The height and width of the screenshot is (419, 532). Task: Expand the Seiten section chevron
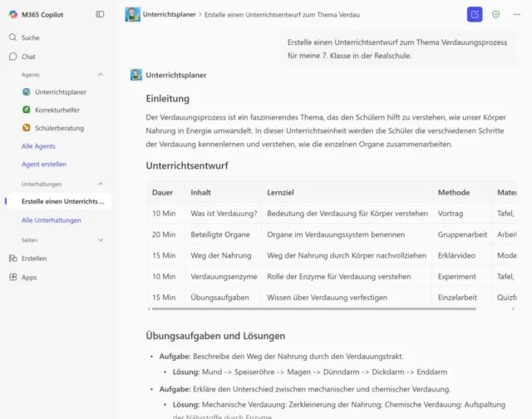click(101, 239)
